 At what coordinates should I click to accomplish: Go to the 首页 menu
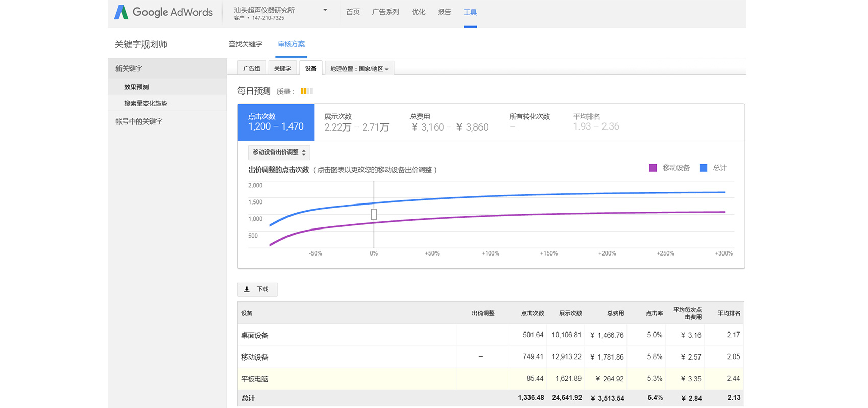pos(353,12)
